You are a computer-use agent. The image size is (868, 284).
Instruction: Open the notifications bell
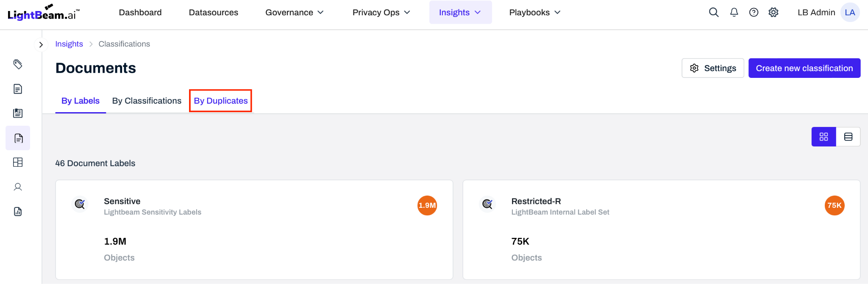click(x=734, y=12)
